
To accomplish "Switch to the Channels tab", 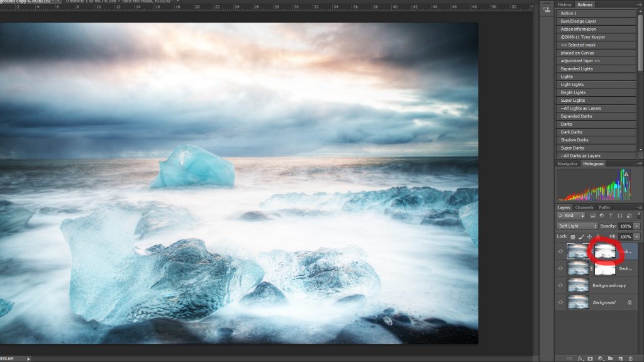I will coord(584,207).
